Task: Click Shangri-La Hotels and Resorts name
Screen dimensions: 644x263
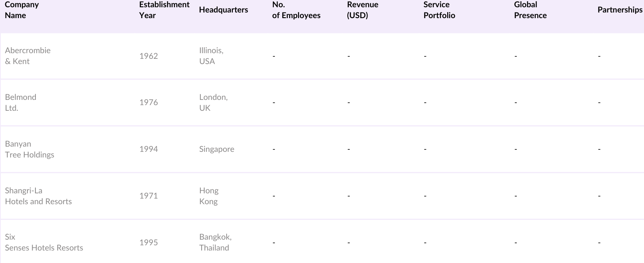Action: pos(38,196)
